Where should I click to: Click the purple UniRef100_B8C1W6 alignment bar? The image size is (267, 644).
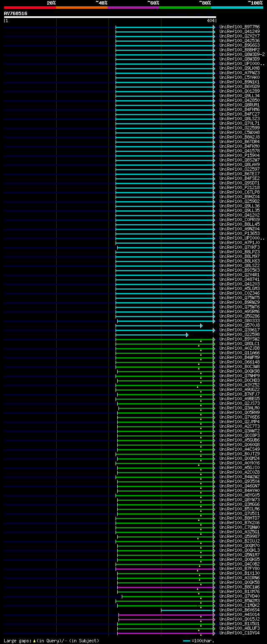click(166, 587)
